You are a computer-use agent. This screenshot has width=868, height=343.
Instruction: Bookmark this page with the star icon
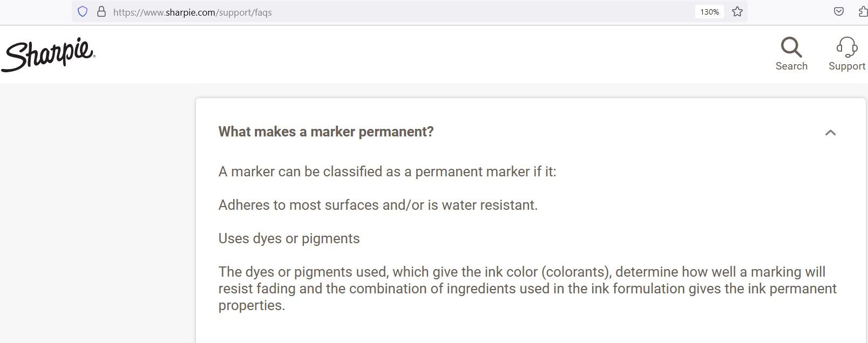[737, 11]
